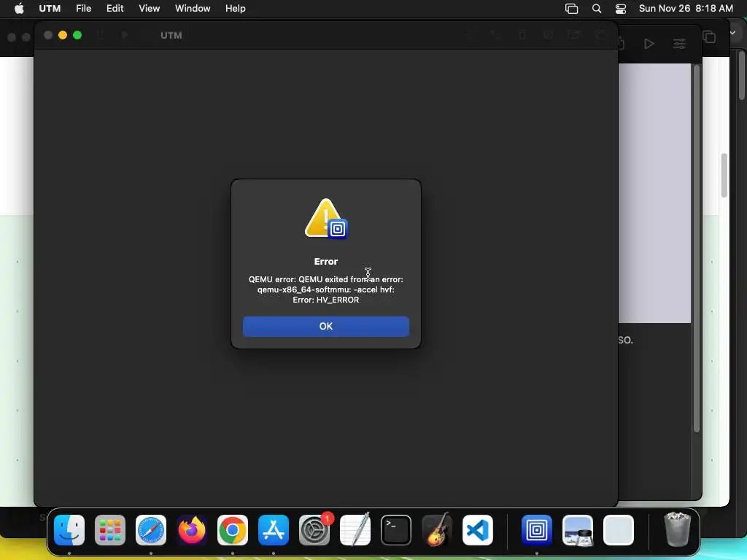Click OK in the QEMU error dialog
The image size is (747, 560).
(326, 326)
